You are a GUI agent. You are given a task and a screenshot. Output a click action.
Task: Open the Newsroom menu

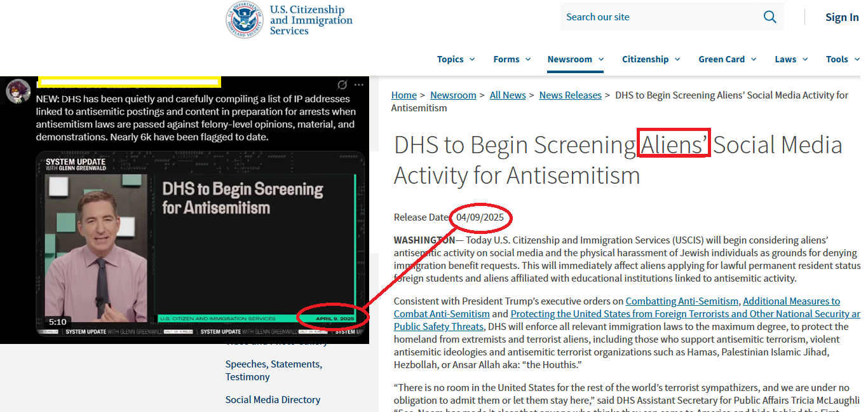point(576,59)
